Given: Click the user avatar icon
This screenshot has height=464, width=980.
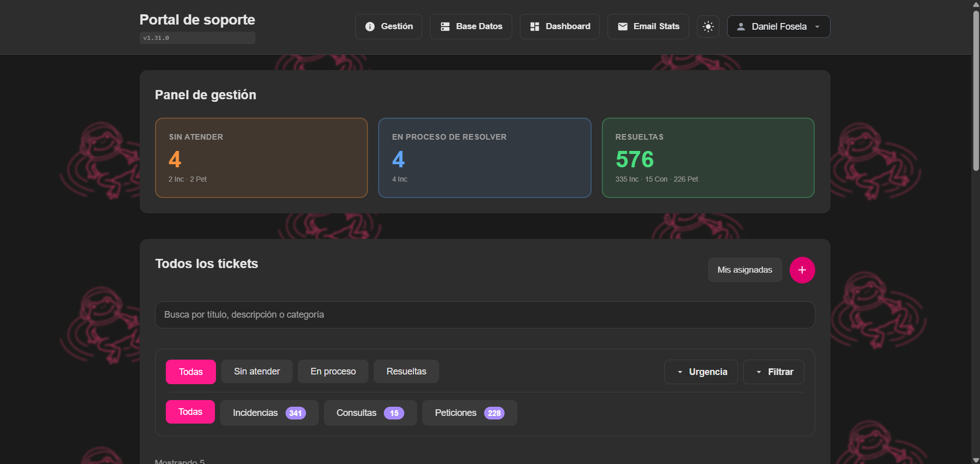Looking at the screenshot, I should pos(741,27).
